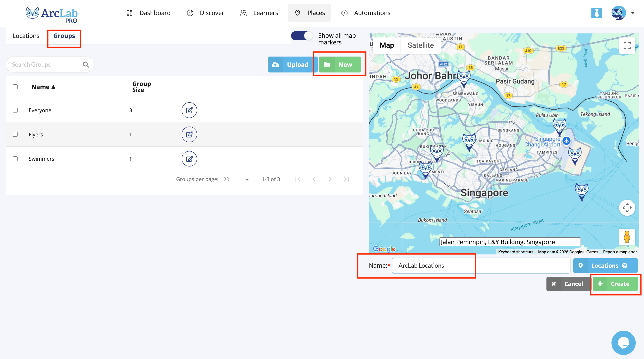Open the chat bubble widget
Viewport: 644px width, 359px height.
tap(623, 342)
